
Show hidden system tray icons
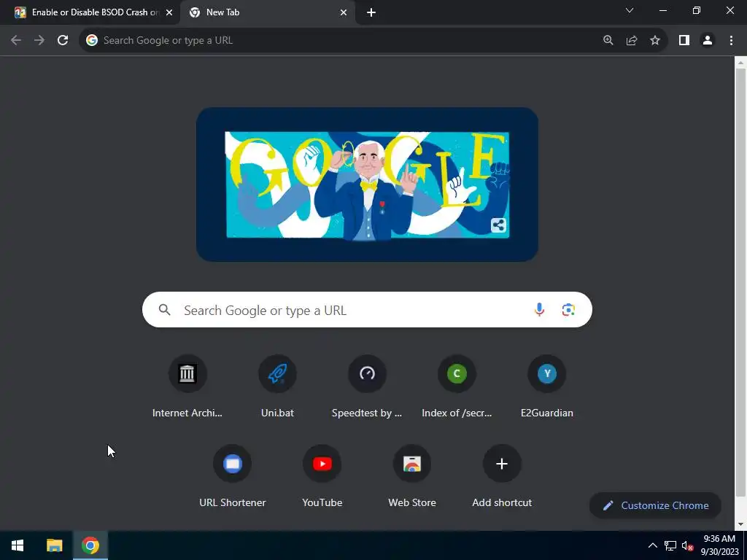(x=653, y=545)
